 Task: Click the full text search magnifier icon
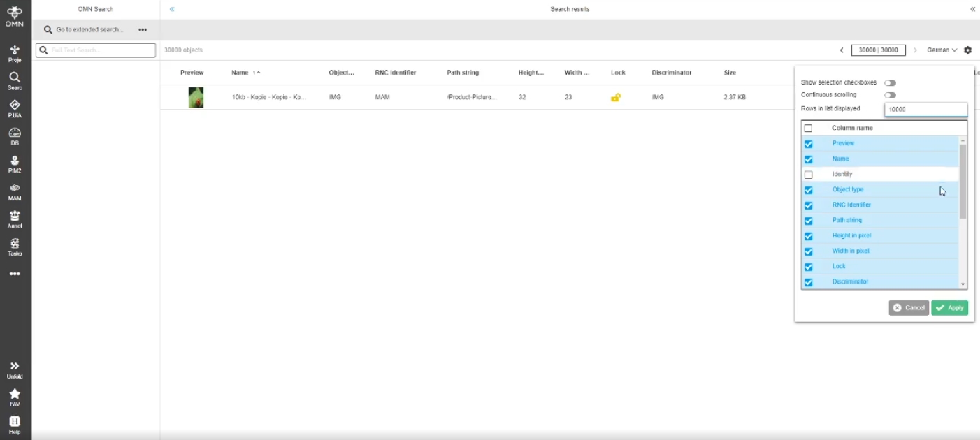click(43, 50)
